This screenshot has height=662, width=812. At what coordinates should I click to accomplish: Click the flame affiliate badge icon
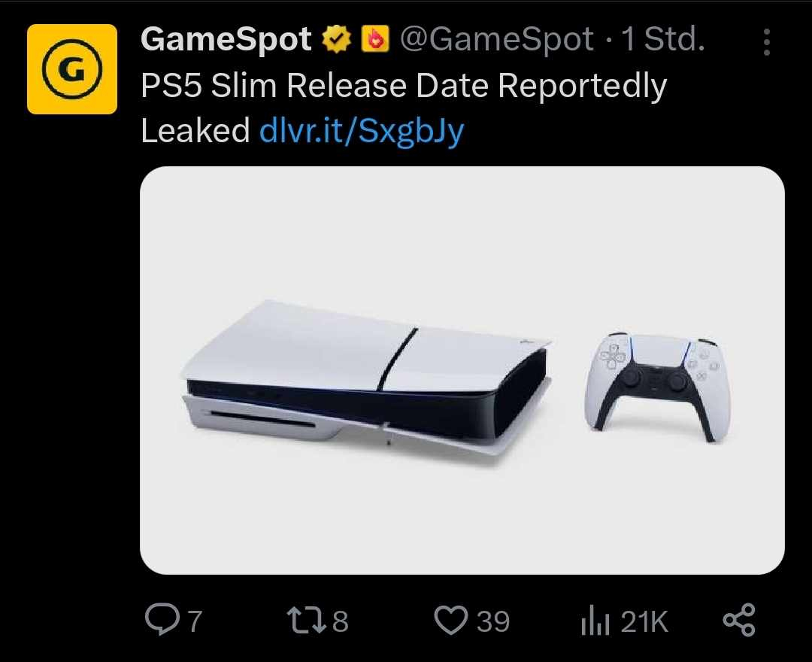[375, 39]
